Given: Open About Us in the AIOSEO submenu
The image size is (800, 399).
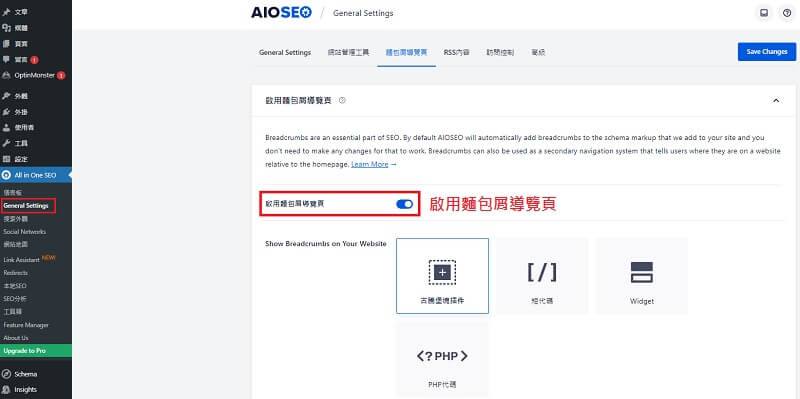Looking at the screenshot, I should [16, 338].
